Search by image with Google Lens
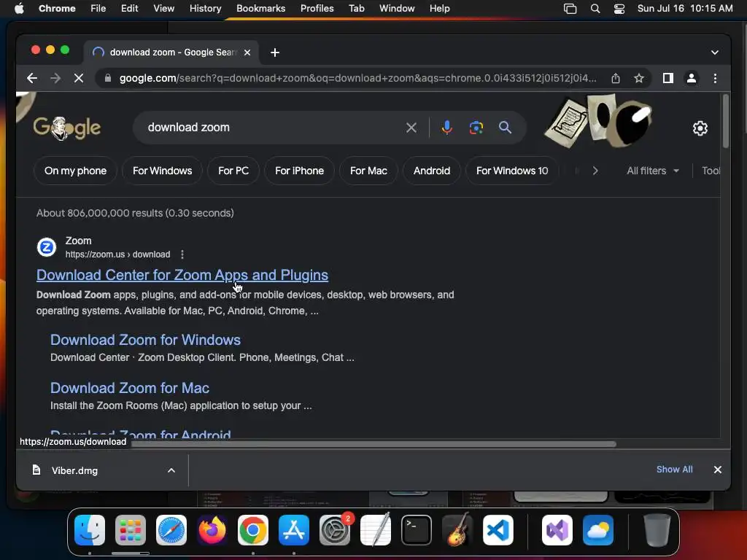Viewport: 747px width, 560px height. click(x=476, y=128)
